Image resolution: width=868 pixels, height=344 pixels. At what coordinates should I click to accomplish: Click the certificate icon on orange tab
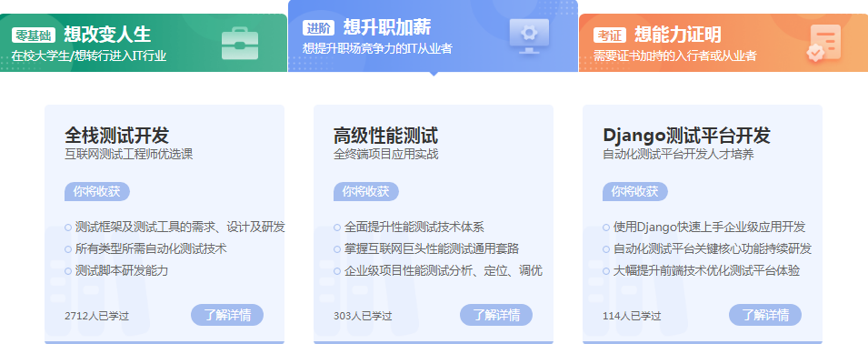(823, 43)
